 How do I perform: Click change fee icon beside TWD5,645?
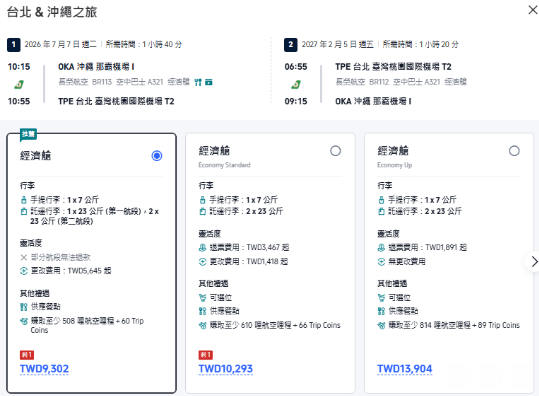coord(24,271)
